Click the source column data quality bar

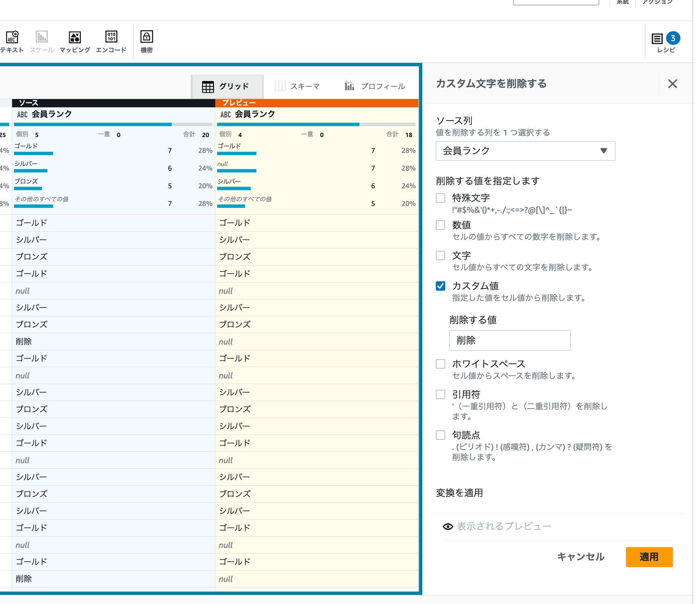pyautogui.click(x=113, y=124)
